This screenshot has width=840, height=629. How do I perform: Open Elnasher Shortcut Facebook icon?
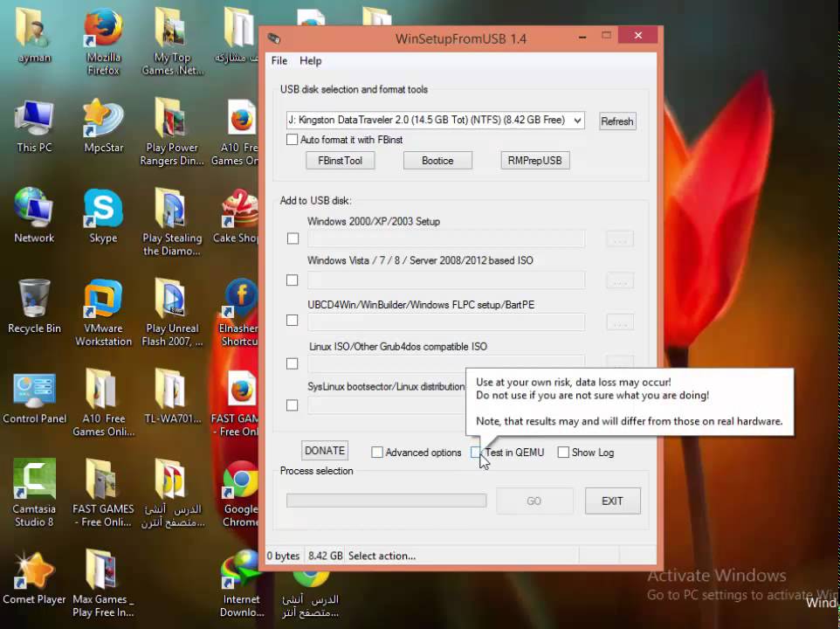pyautogui.click(x=239, y=311)
